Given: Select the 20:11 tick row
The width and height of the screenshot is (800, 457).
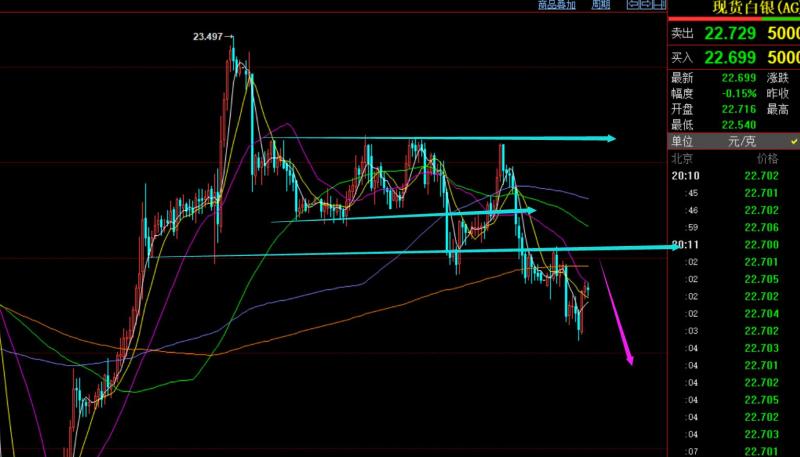Looking at the screenshot, I should (x=735, y=244).
